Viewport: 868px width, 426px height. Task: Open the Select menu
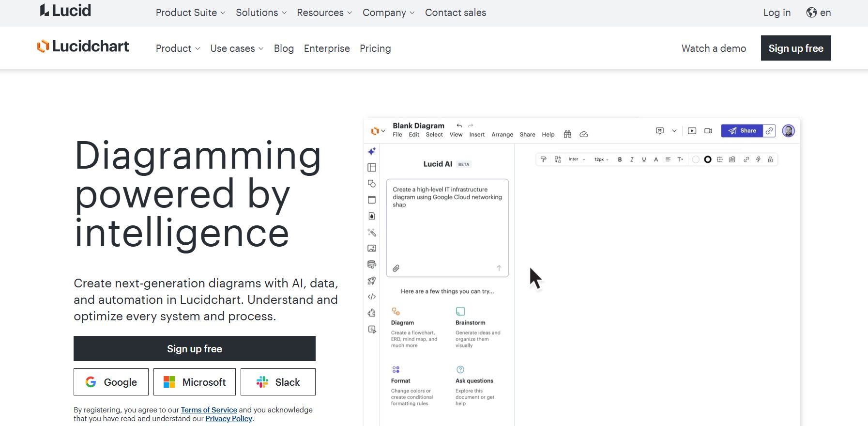pyautogui.click(x=434, y=135)
